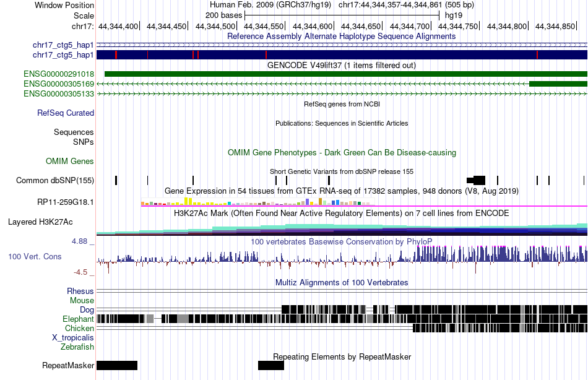This screenshot has width=588, height=380.
Task: Click the 200 bases scale bar
Action: 342,15
